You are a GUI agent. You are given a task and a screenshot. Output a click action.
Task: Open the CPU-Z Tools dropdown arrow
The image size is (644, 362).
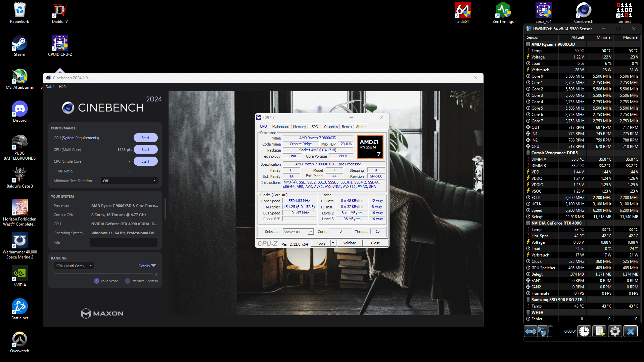coord(333,243)
